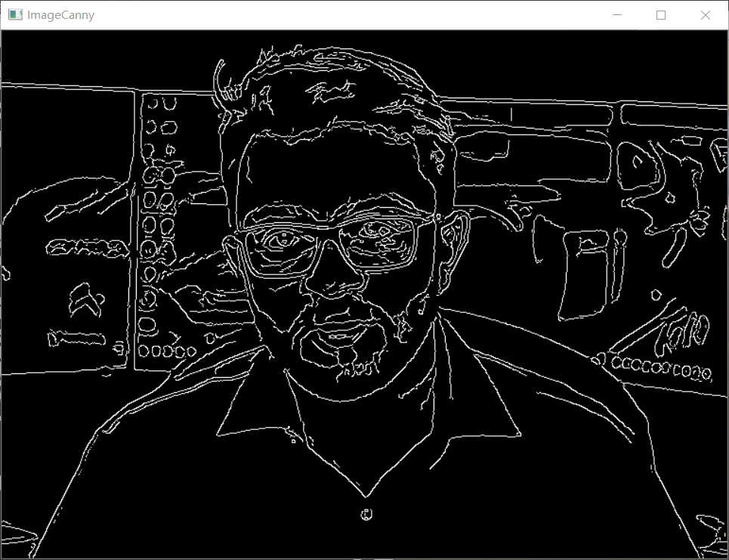Click the ImageCanny title text
The width and height of the screenshot is (729, 560).
click(61, 15)
